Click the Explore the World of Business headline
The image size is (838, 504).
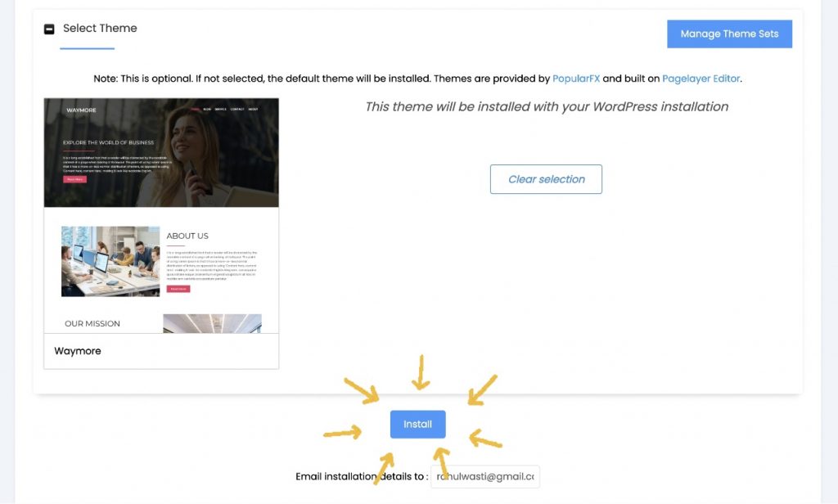pyautogui.click(x=109, y=142)
